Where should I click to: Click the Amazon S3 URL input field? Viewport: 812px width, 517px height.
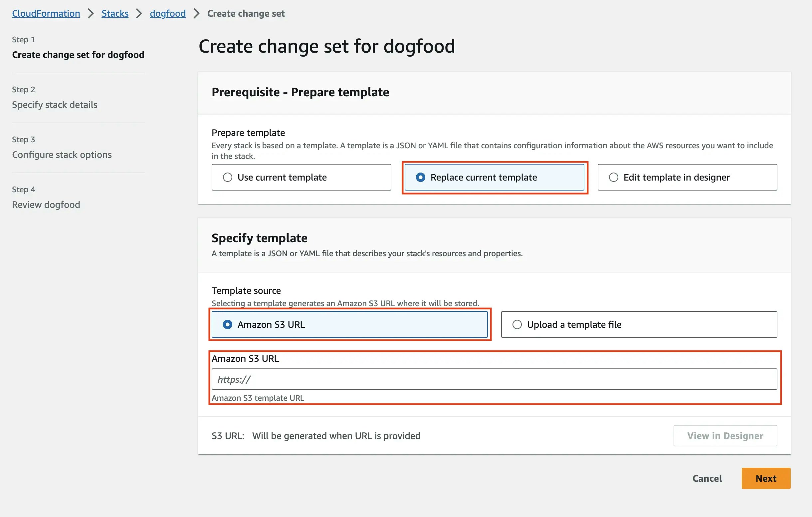[494, 379]
